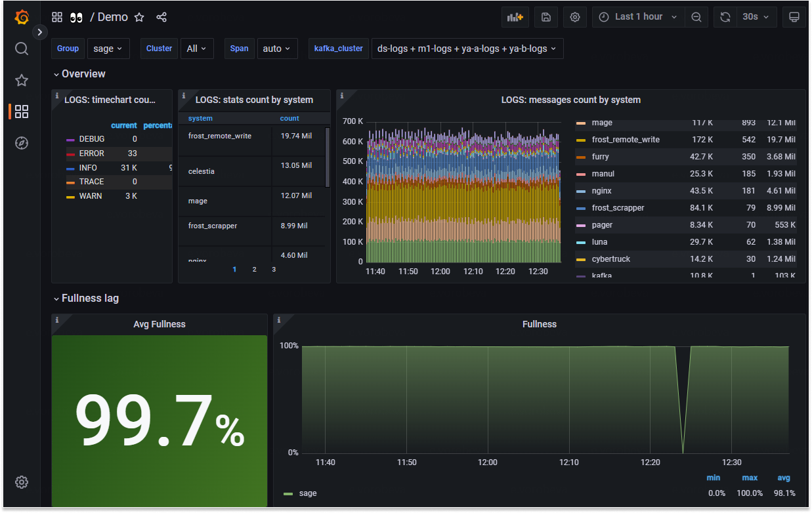Toggle the sage series in Fullness legend

coord(307,493)
